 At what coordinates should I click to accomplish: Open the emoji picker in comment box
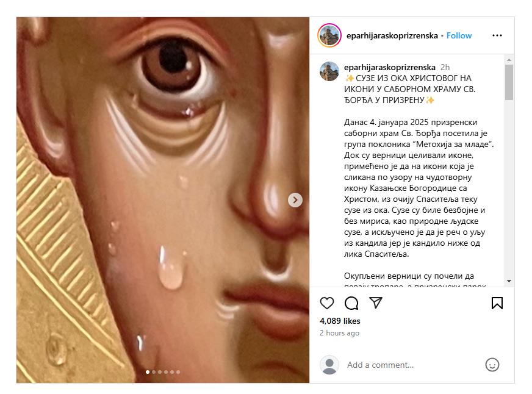pyautogui.click(x=492, y=365)
